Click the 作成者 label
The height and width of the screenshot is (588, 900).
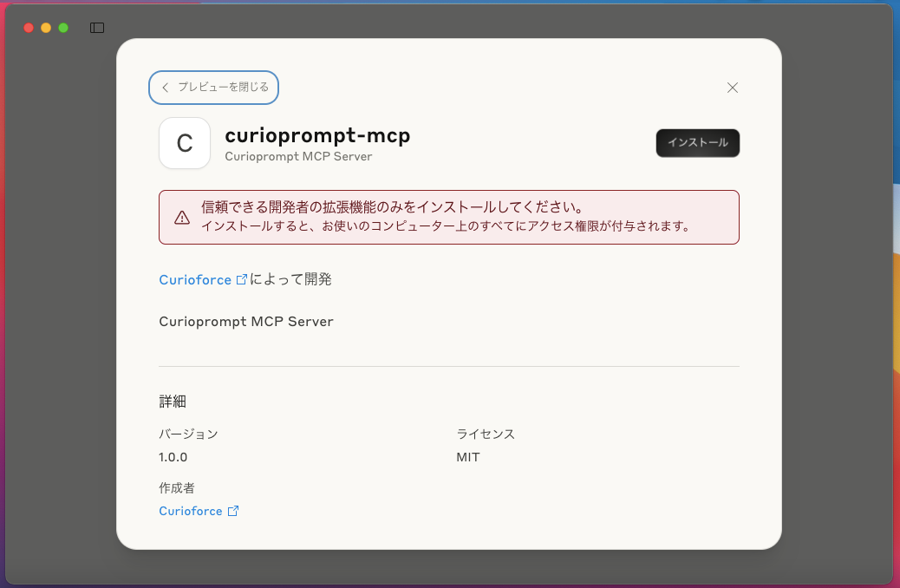(x=177, y=488)
